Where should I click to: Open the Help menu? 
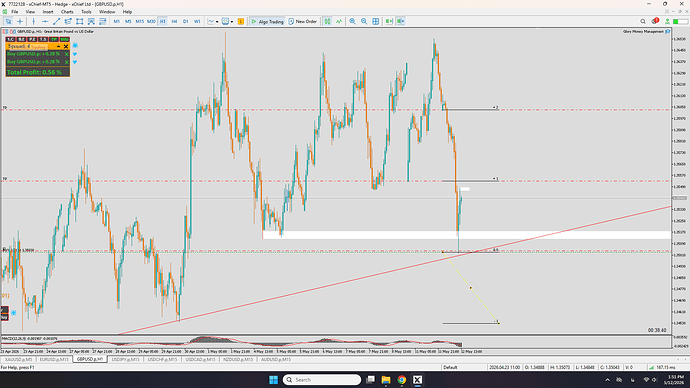(127, 12)
